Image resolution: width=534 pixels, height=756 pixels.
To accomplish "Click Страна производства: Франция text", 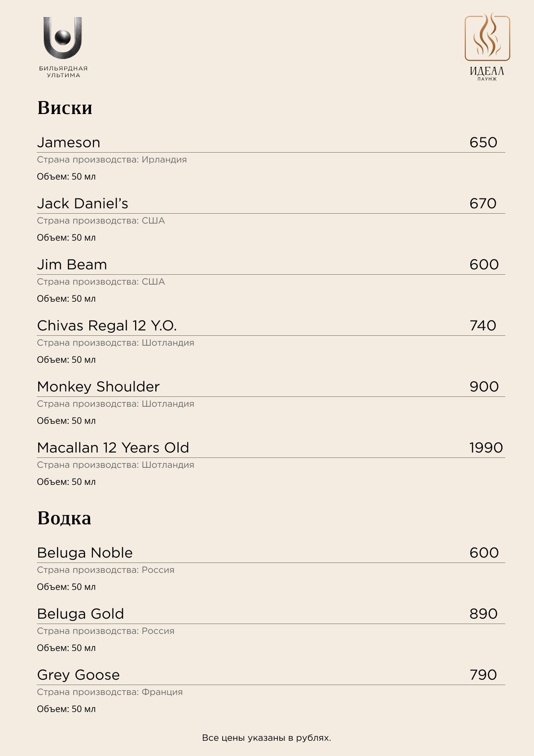I will [110, 692].
